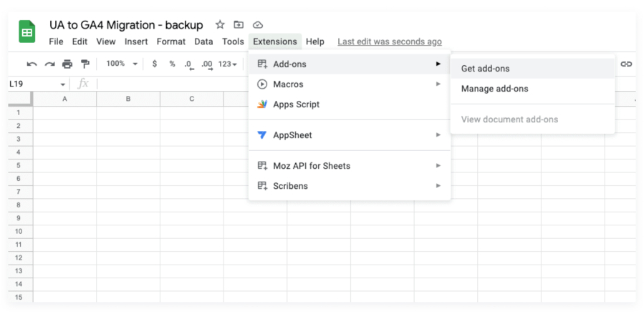
Task: Check the cloud save status icon
Action: [257, 25]
